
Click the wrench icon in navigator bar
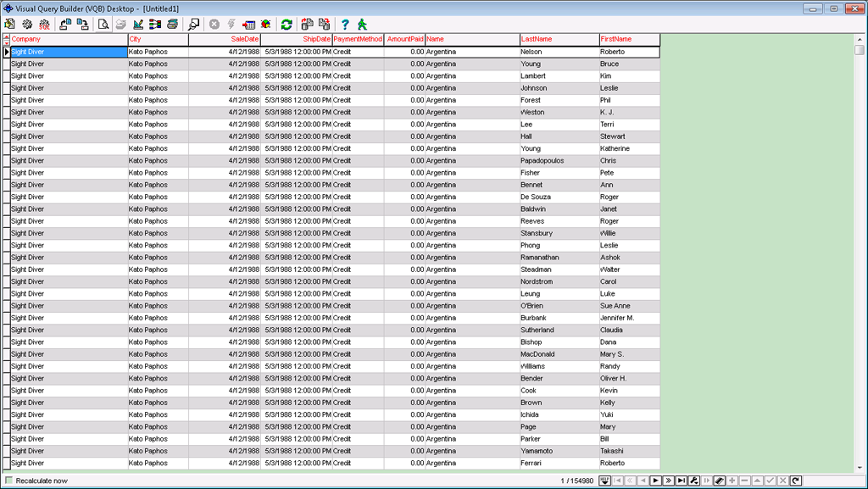click(x=693, y=481)
